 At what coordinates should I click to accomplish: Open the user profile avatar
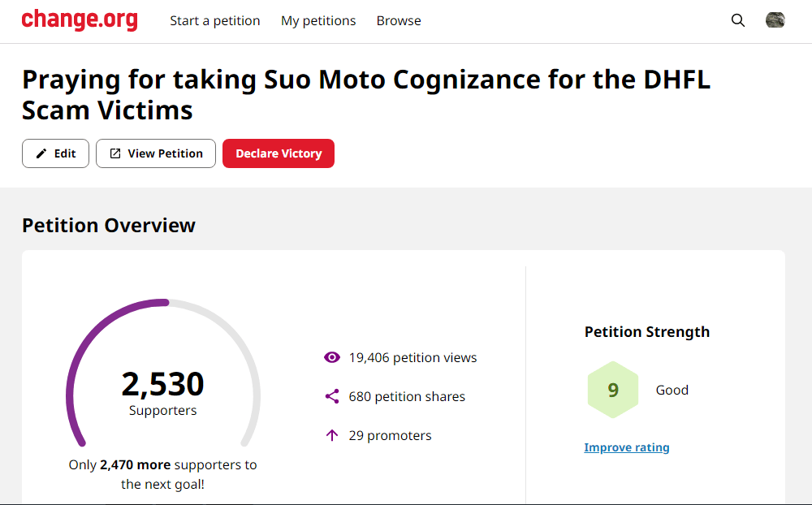tap(775, 21)
